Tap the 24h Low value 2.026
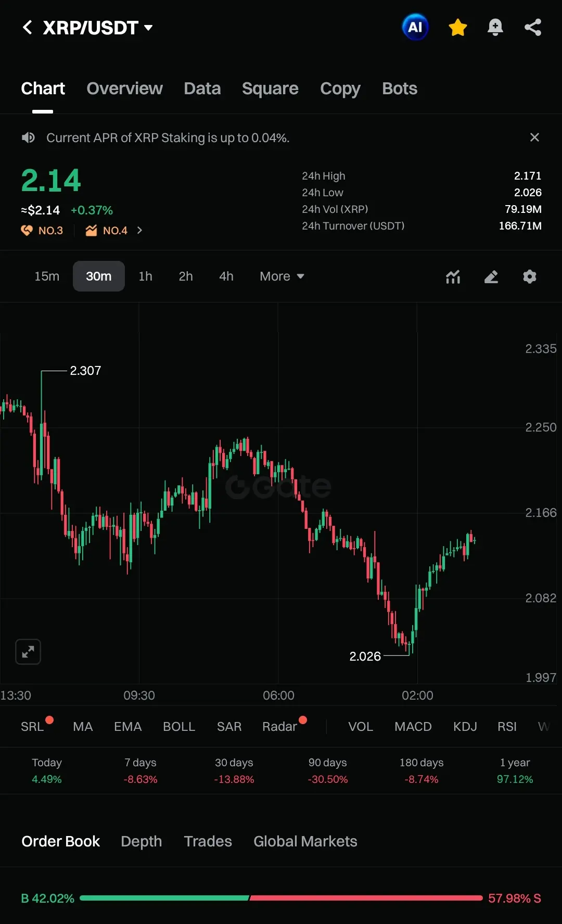562x924 pixels. point(528,193)
